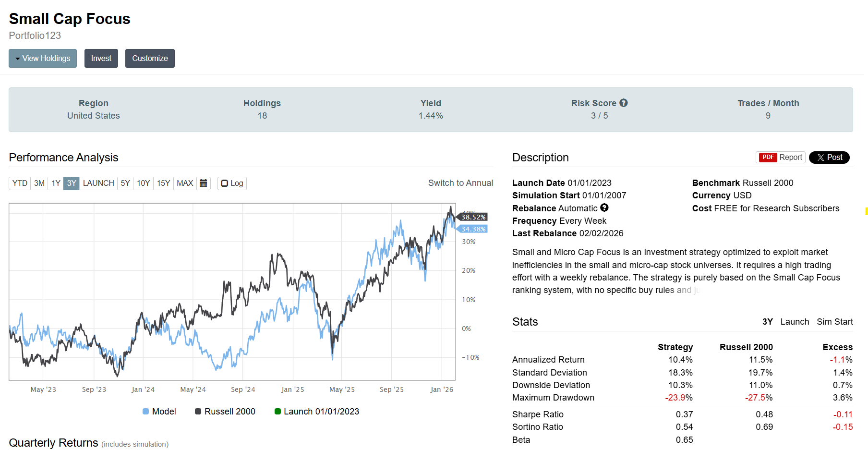Expand the View Holdings dropdown
Viewport: 868px width, 450px height.
(x=43, y=59)
